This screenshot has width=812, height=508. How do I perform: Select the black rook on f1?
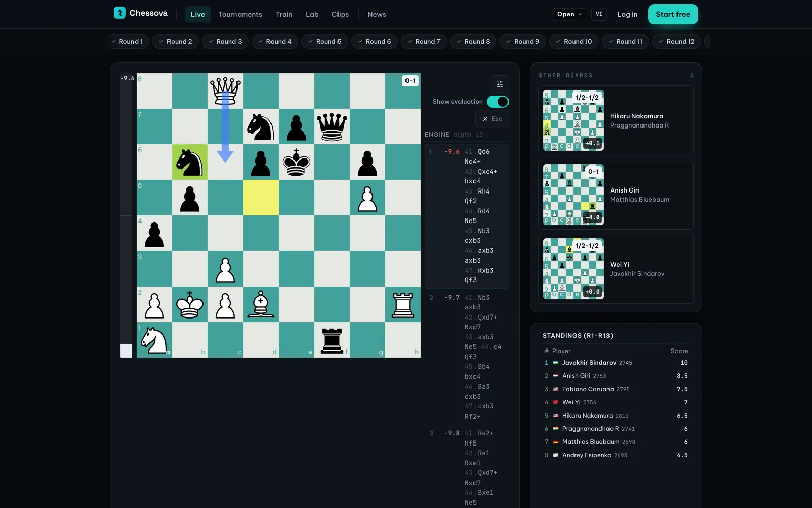332,340
